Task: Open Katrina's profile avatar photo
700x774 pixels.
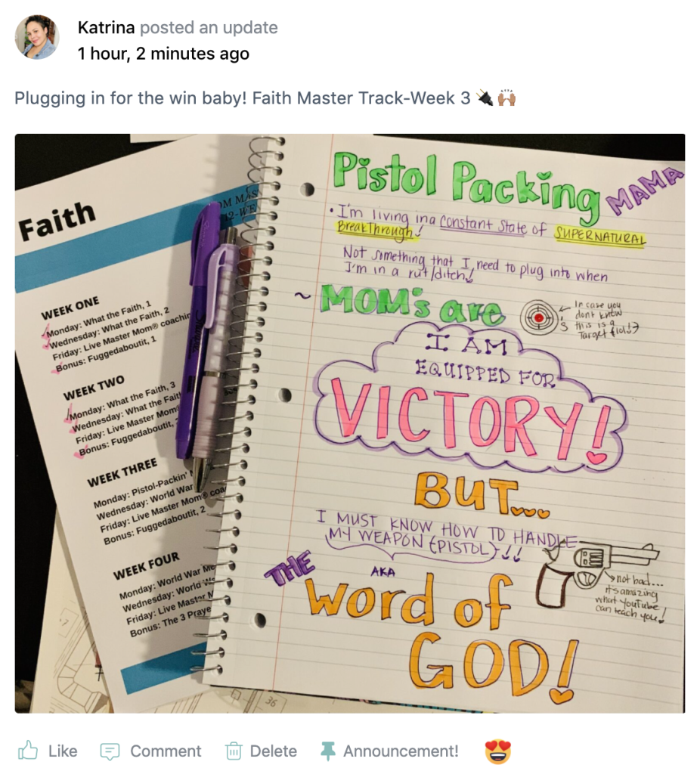Action: coord(37,37)
